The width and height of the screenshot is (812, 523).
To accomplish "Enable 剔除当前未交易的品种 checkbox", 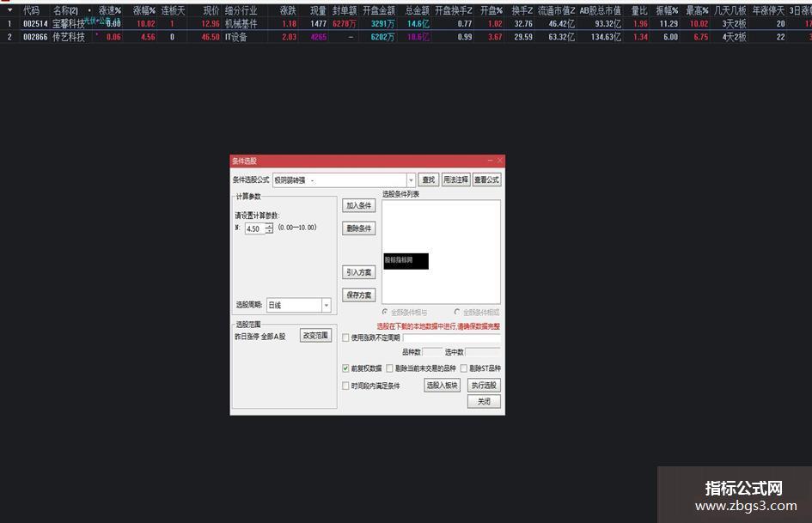I will click(x=389, y=368).
